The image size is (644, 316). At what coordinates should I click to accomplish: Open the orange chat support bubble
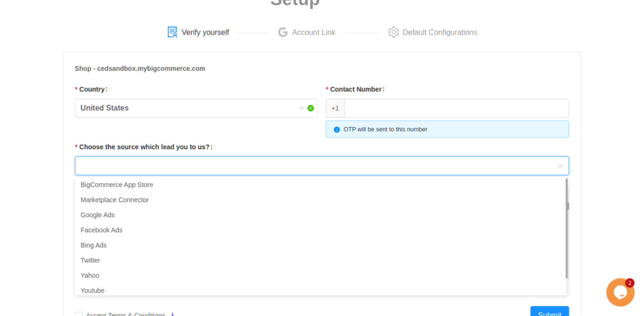click(620, 292)
